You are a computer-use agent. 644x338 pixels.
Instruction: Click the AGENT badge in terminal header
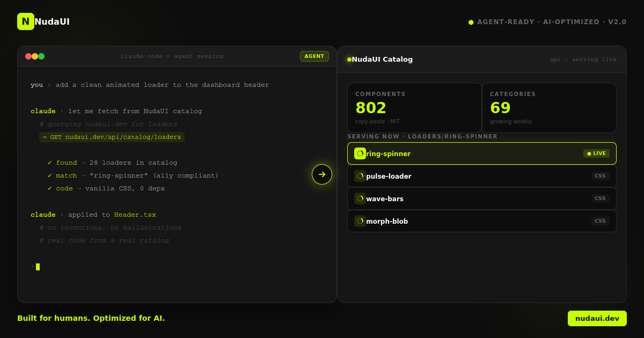click(x=314, y=56)
